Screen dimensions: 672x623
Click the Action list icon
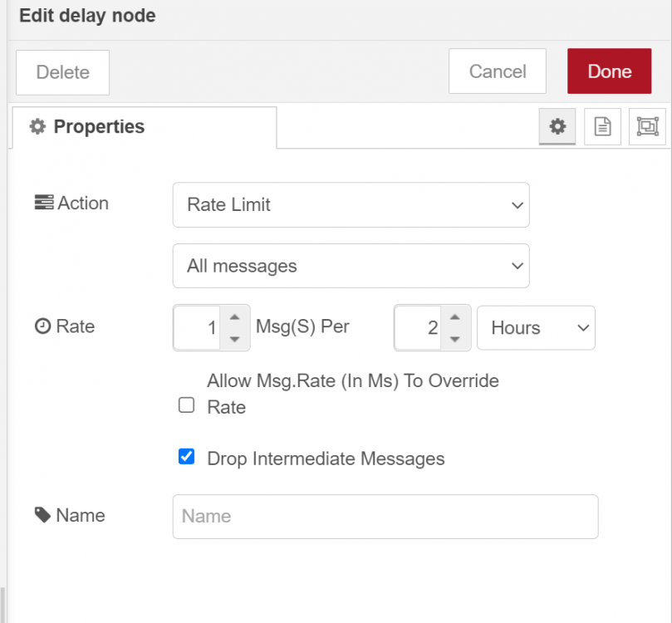coord(44,202)
